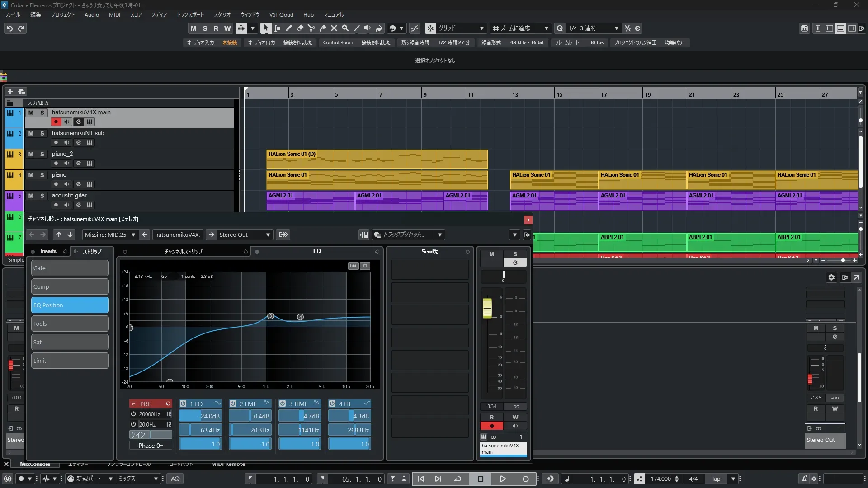Switch to the Inserts tab
Screen dimensions: 868x488
(x=48, y=251)
